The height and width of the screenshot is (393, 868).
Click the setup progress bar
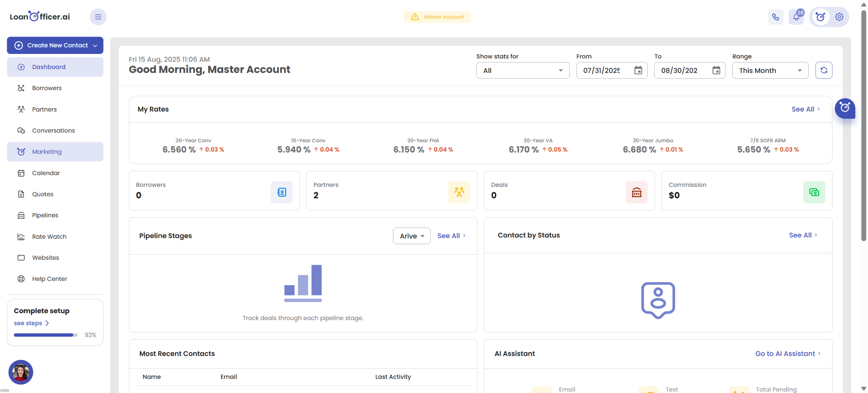tap(45, 335)
